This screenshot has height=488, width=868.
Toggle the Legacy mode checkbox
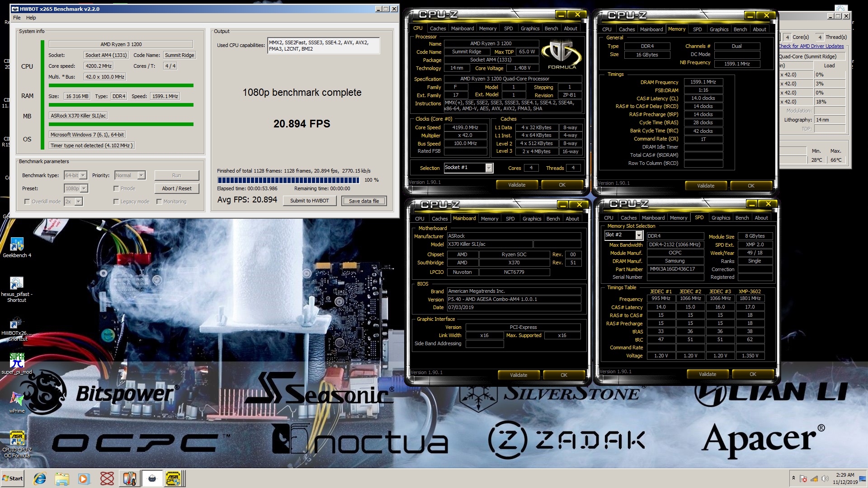pyautogui.click(x=116, y=202)
